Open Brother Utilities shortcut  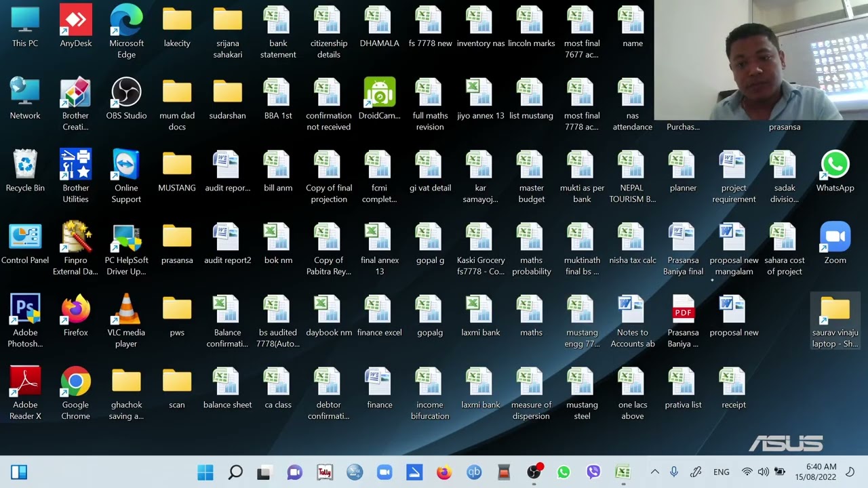pyautogui.click(x=76, y=177)
